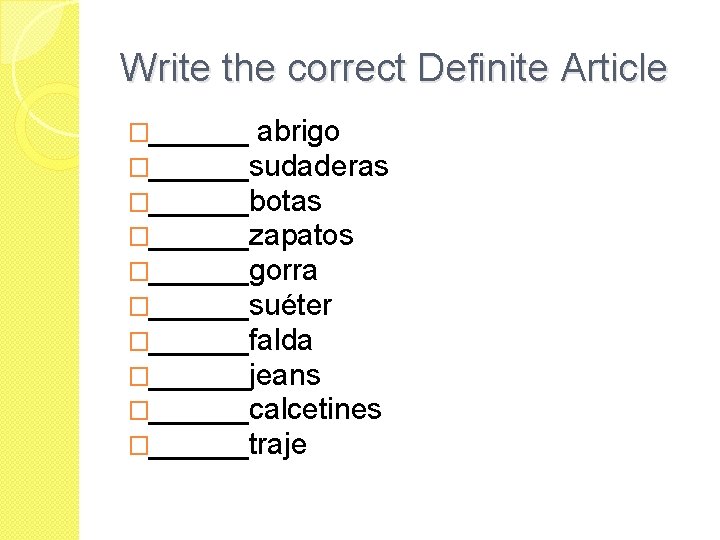Select the word 'calcetines'

point(315,410)
